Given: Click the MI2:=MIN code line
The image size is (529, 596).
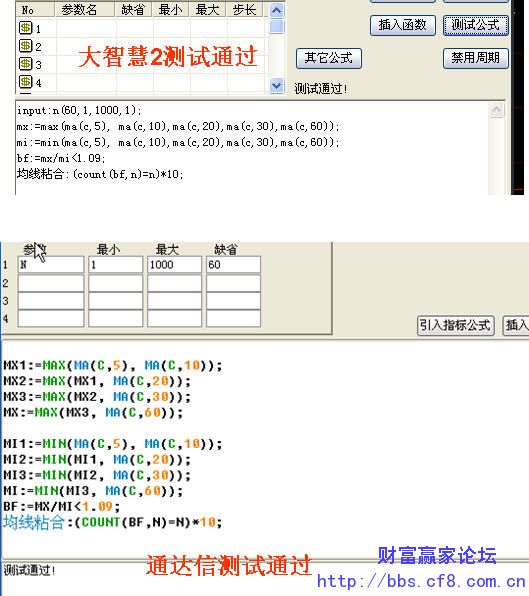Looking at the screenshot, I should point(97,460).
